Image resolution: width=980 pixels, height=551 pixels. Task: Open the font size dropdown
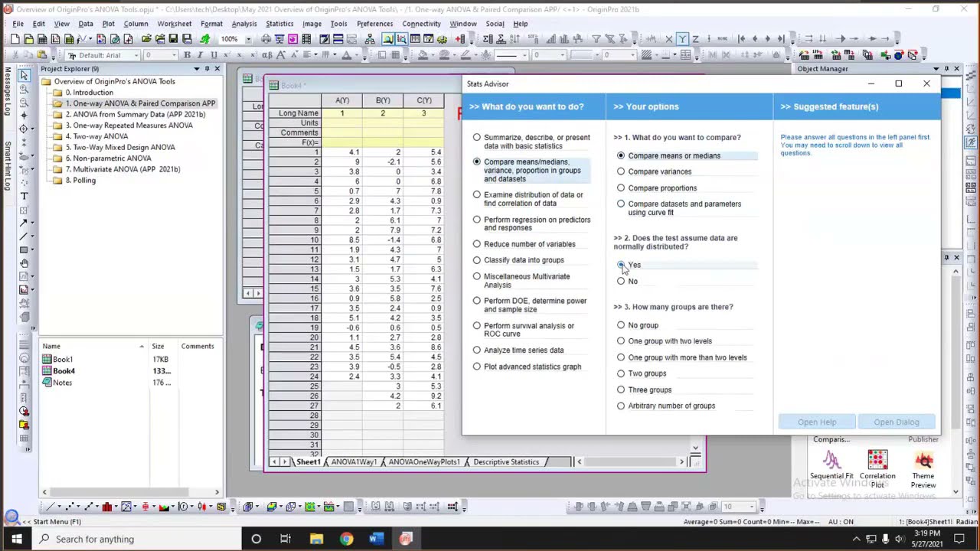174,55
